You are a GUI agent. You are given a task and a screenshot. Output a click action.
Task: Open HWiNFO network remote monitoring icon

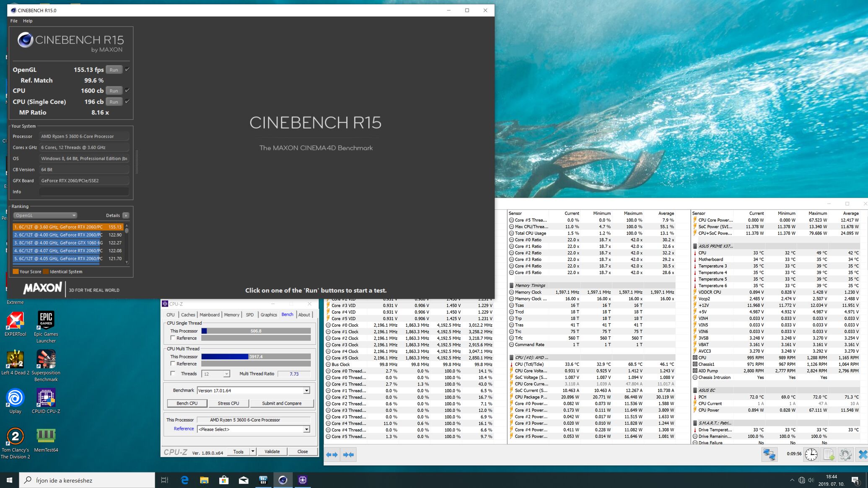pos(769,454)
